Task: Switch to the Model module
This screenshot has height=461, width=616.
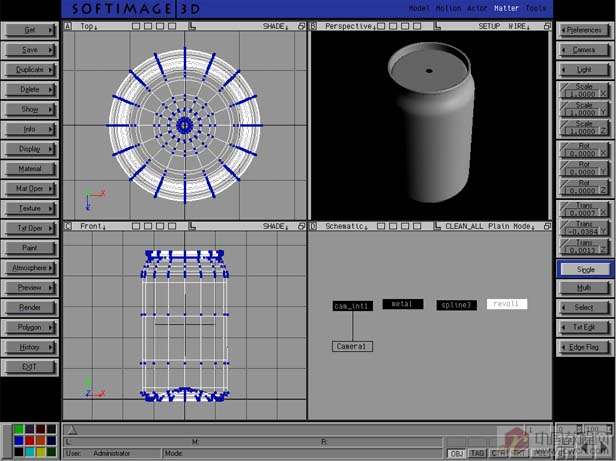Action: click(419, 8)
